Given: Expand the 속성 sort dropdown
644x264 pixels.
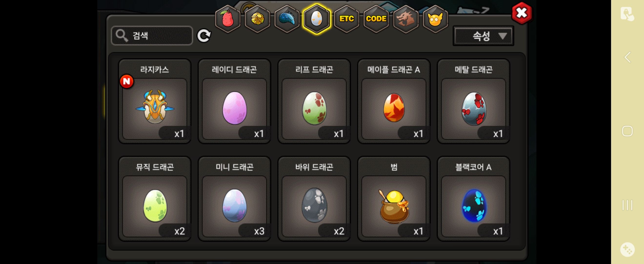Looking at the screenshot, I should pyautogui.click(x=483, y=36).
